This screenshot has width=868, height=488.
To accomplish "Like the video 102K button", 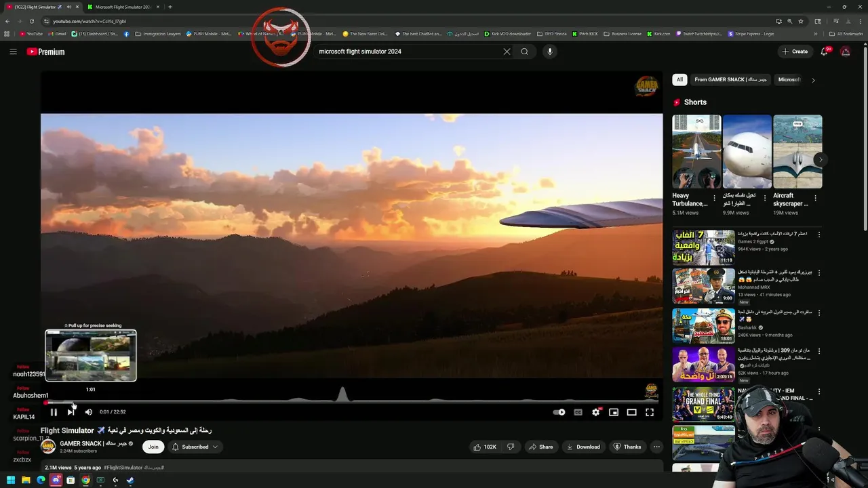I will pyautogui.click(x=484, y=447).
